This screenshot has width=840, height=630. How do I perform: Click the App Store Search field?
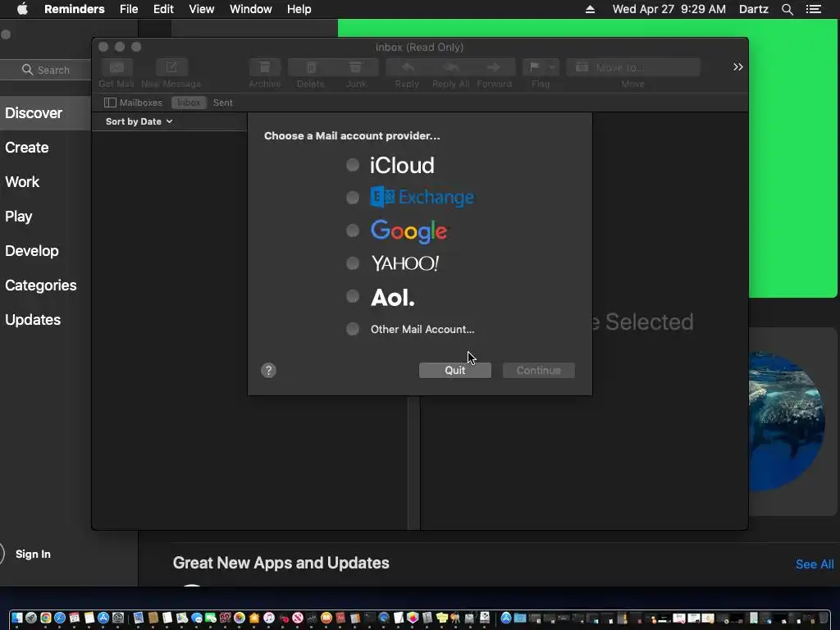point(46,70)
